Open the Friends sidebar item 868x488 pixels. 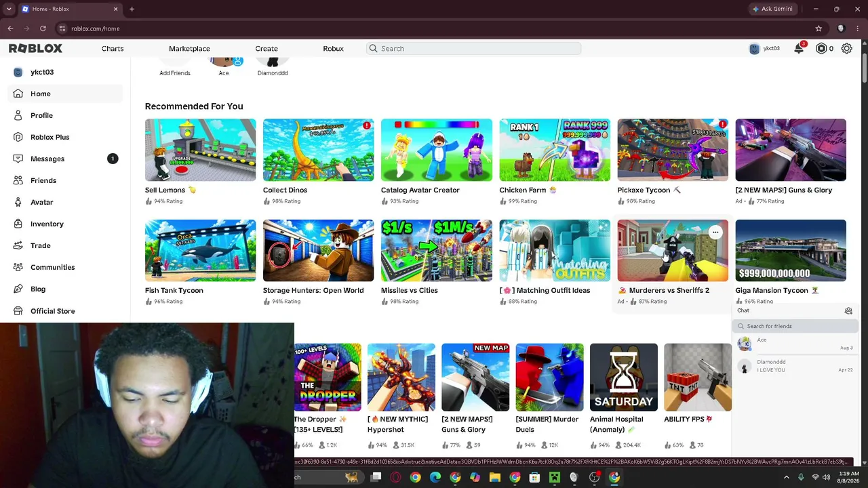click(x=65, y=180)
